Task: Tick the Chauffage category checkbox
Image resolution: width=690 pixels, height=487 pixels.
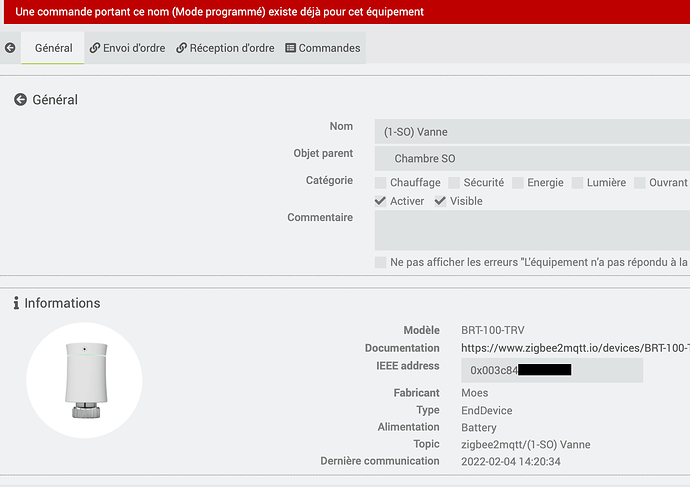Action: click(x=381, y=183)
